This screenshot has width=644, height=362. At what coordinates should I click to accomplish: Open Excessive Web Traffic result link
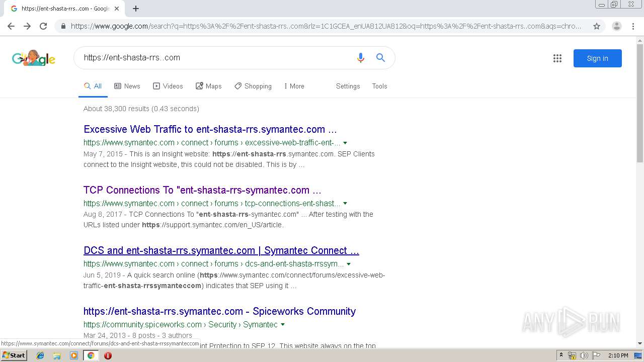tap(210, 129)
